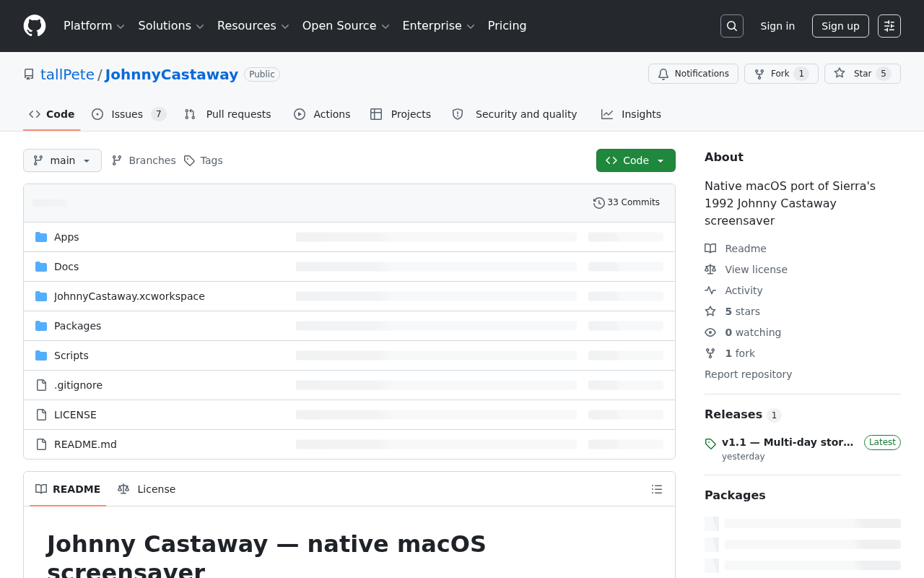
Task: Click the fork icon beside 1 fork
Action: (710, 353)
